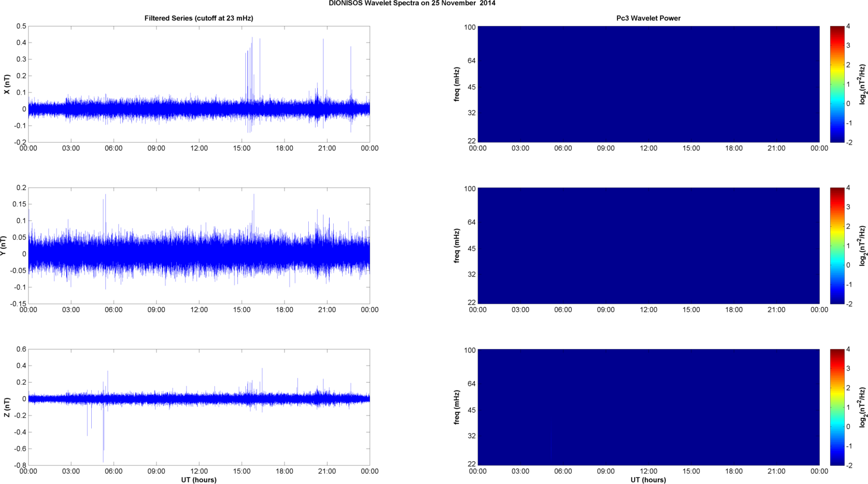The height and width of the screenshot is (484, 868).
Task: Click the '06:00' time tick under Y series
Action: pos(114,310)
